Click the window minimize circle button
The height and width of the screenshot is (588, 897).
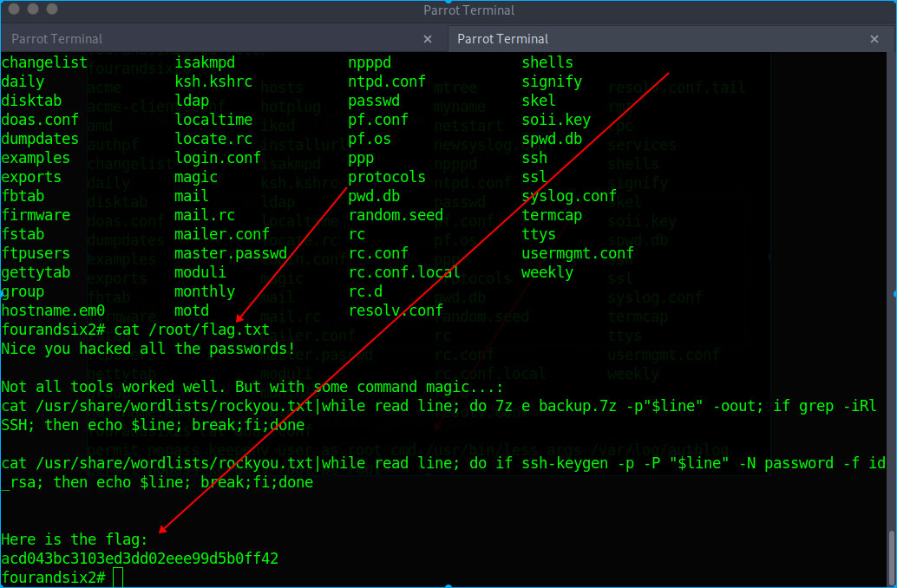point(33,10)
